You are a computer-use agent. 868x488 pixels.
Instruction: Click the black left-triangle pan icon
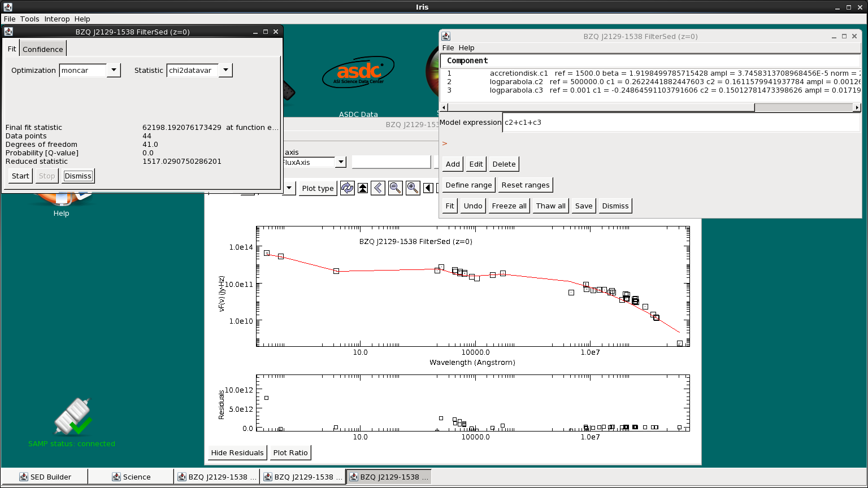point(428,188)
